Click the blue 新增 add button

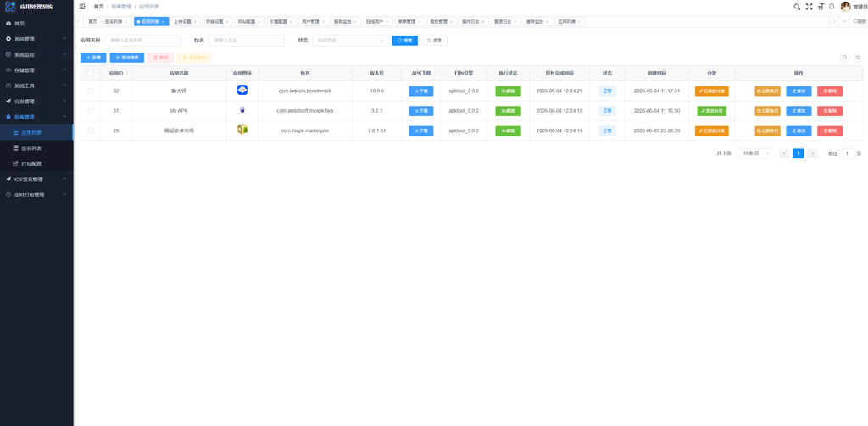93,57
